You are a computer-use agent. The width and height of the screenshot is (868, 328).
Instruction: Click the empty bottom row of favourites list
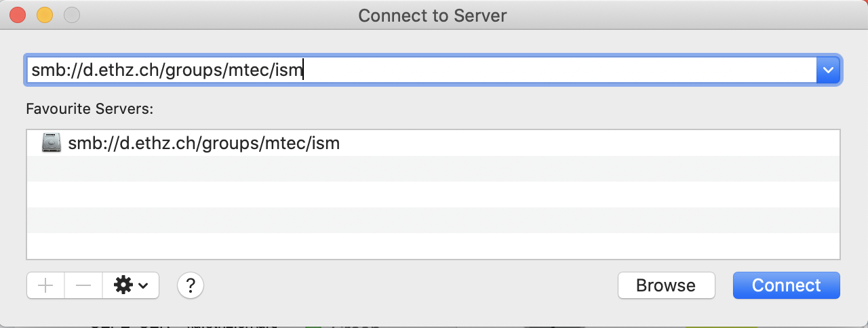433,246
